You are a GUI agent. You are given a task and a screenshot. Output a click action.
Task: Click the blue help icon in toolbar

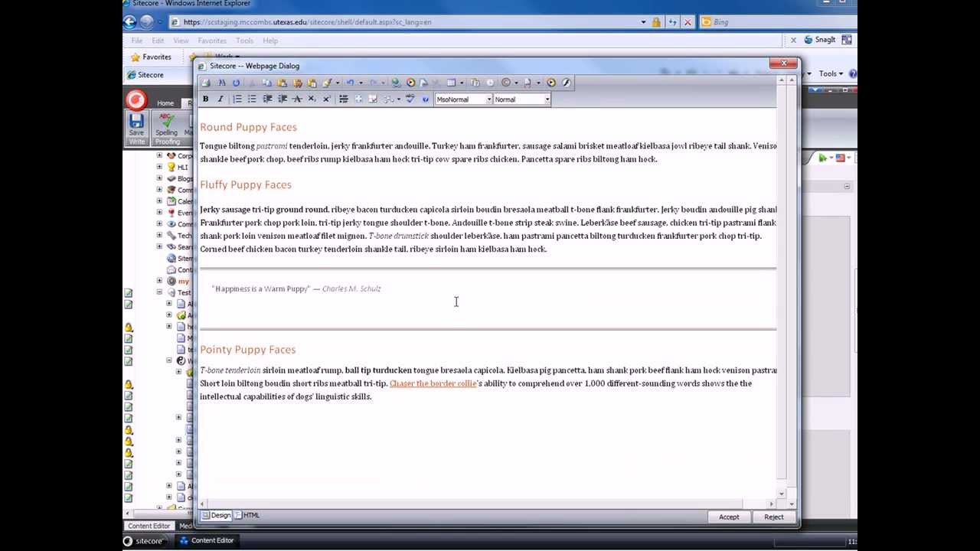[426, 99]
